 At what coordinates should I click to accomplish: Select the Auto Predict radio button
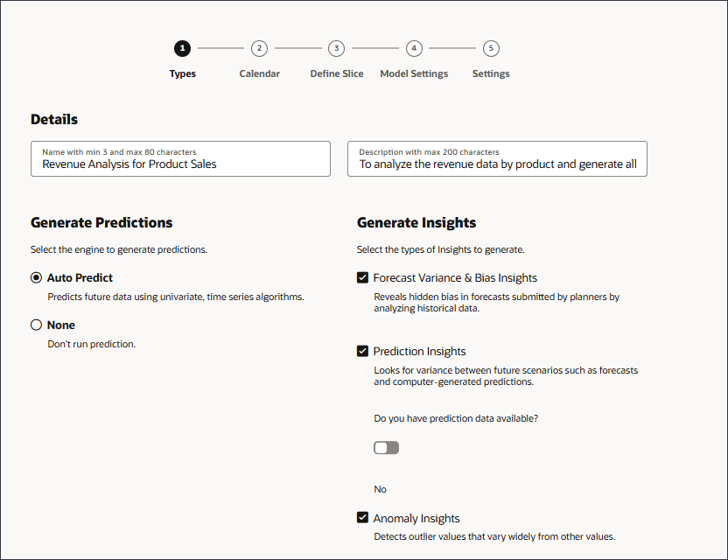36,277
